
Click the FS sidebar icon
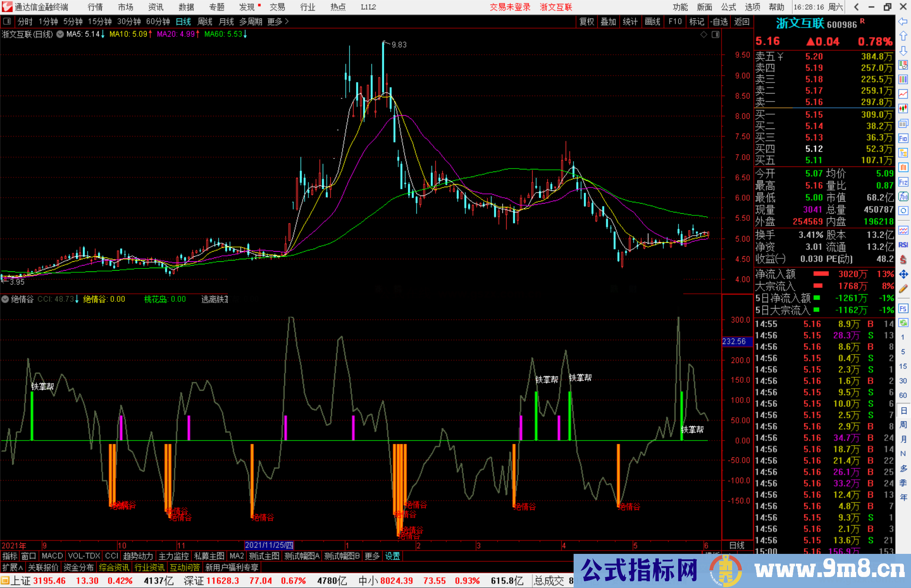pyautogui.click(x=903, y=309)
